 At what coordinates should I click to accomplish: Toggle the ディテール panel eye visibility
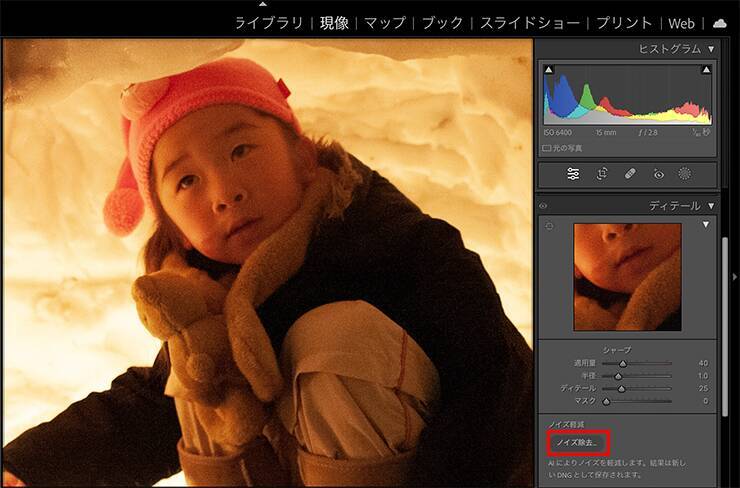point(544,206)
